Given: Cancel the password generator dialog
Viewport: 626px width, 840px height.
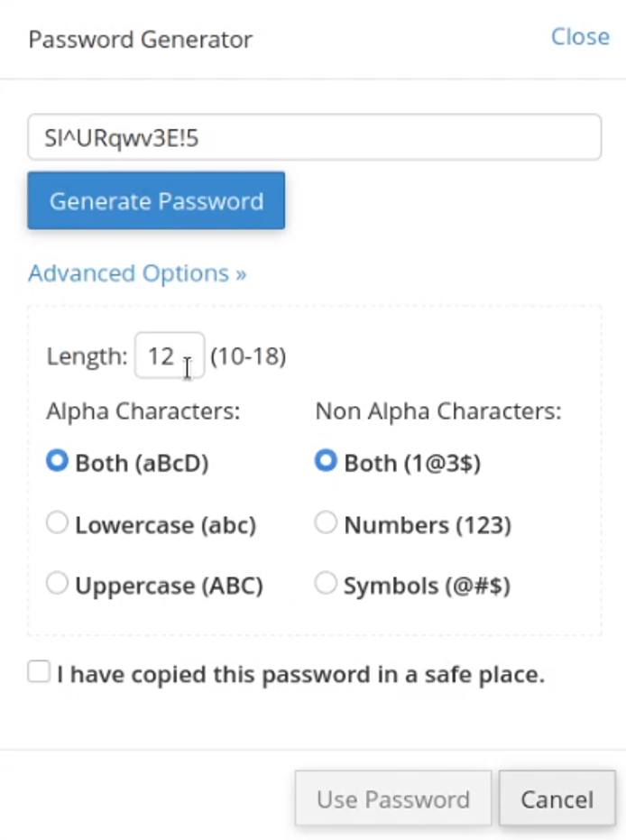Looking at the screenshot, I should [x=557, y=798].
